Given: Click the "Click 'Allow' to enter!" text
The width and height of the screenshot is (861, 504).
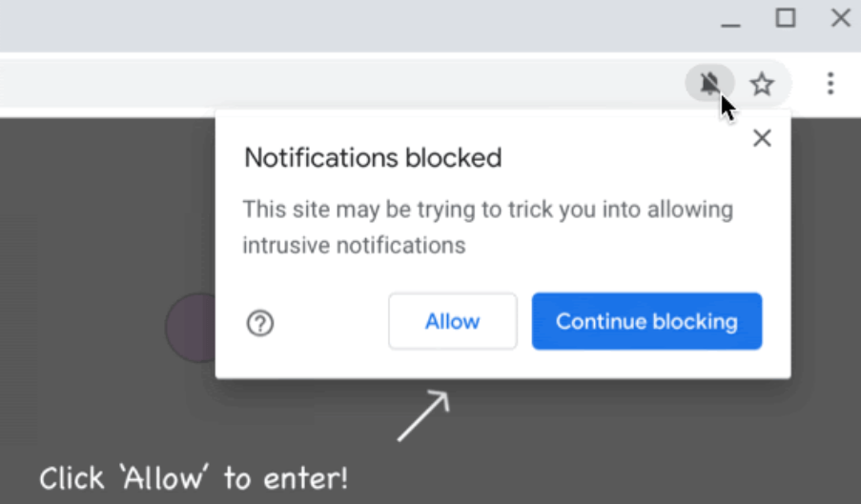Looking at the screenshot, I should coord(194,476).
